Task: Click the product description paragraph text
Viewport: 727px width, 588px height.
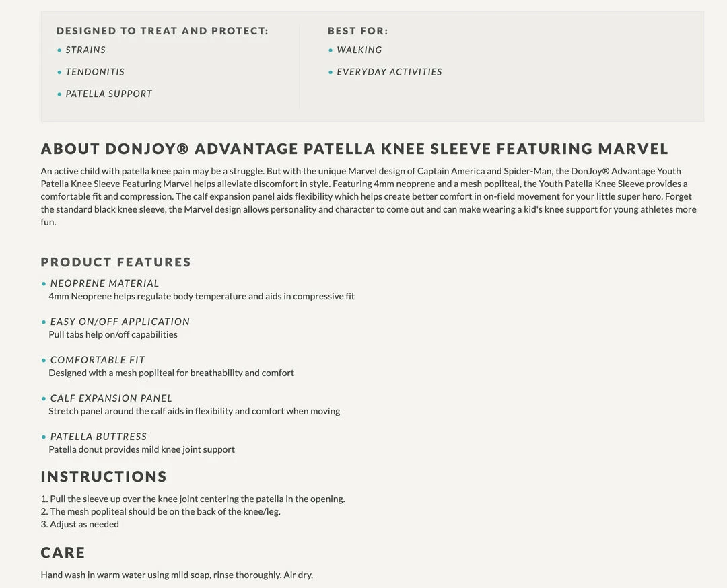Action: [368, 196]
